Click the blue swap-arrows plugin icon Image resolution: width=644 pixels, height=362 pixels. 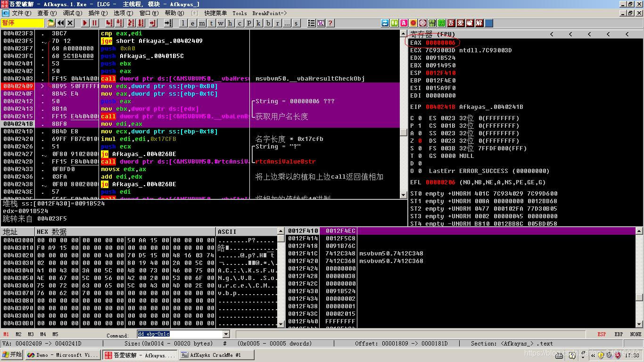tap(385, 23)
